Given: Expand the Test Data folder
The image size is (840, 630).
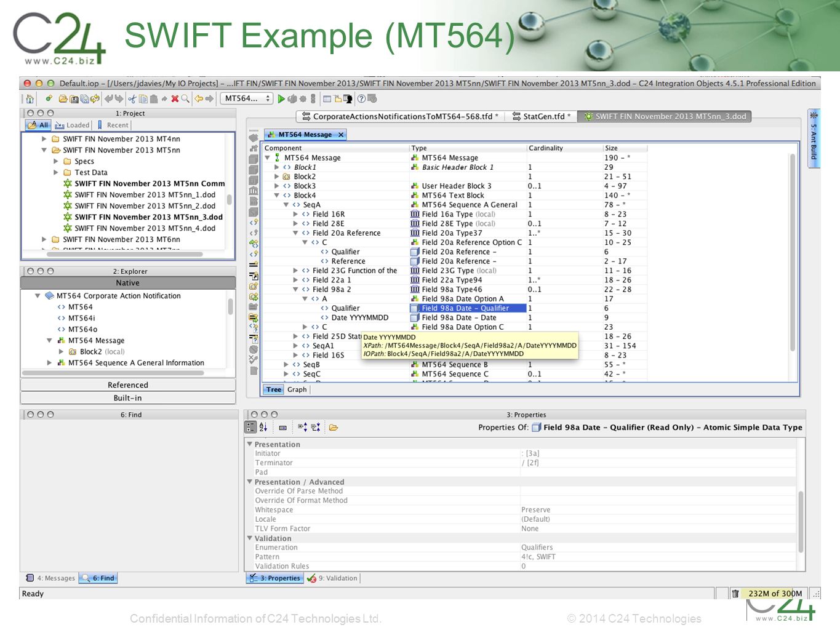Looking at the screenshot, I should click(56, 172).
